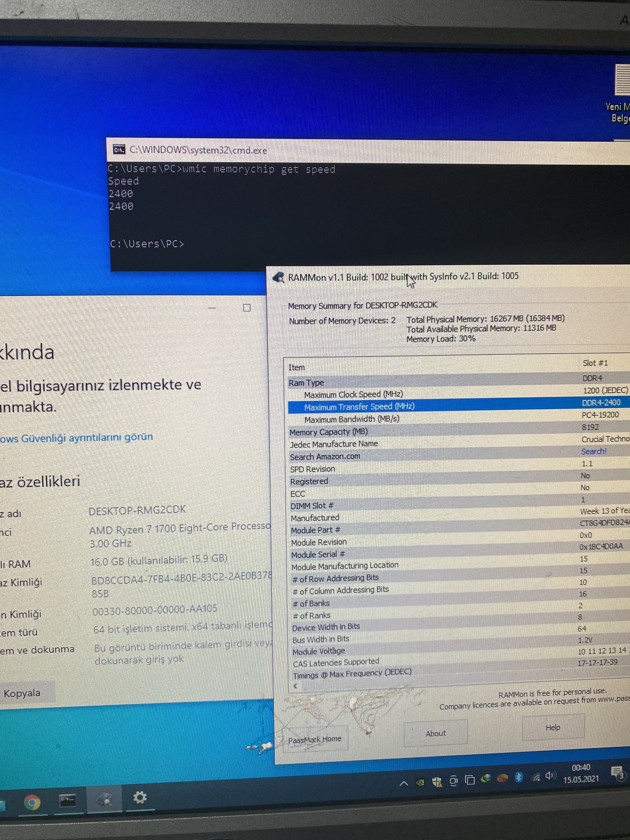Open the taskbar clock and date

581,774
